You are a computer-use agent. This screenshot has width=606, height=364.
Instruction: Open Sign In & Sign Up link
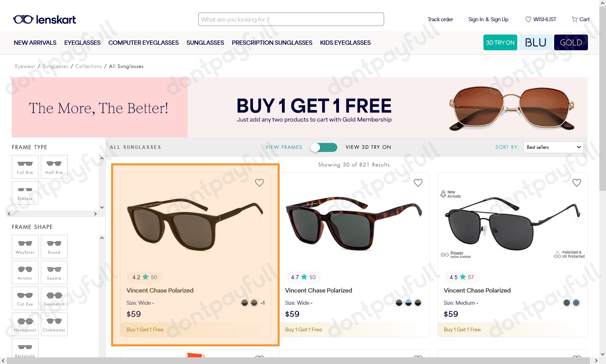pyautogui.click(x=488, y=19)
